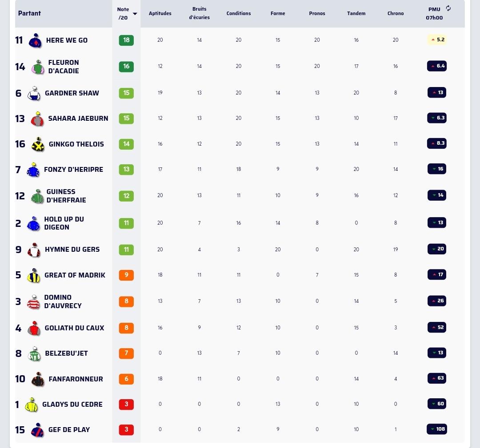Click GREAT OF MADRIK striped silk icon
This screenshot has height=448, width=480.
34,275
